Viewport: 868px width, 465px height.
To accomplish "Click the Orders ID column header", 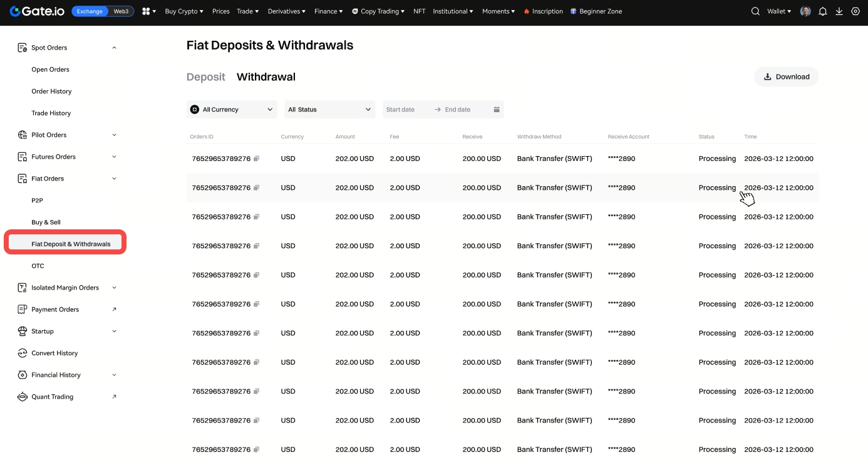I will click(202, 137).
